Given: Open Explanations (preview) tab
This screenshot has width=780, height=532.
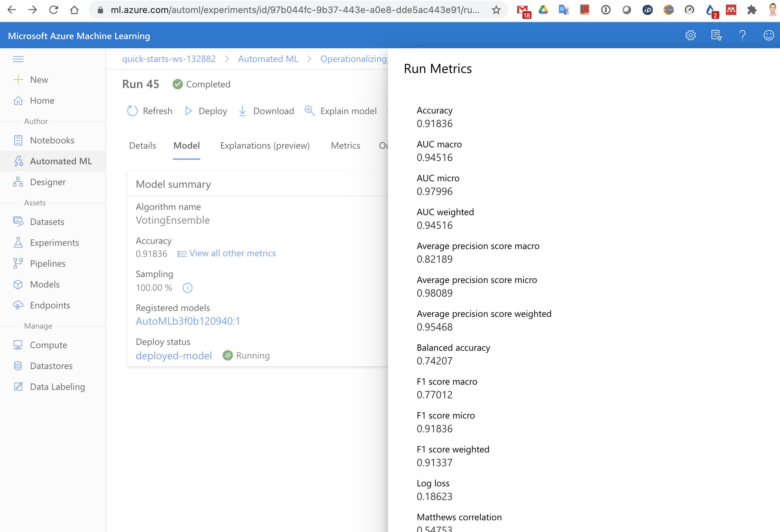Looking at the screenshot, I should [265, 146].
